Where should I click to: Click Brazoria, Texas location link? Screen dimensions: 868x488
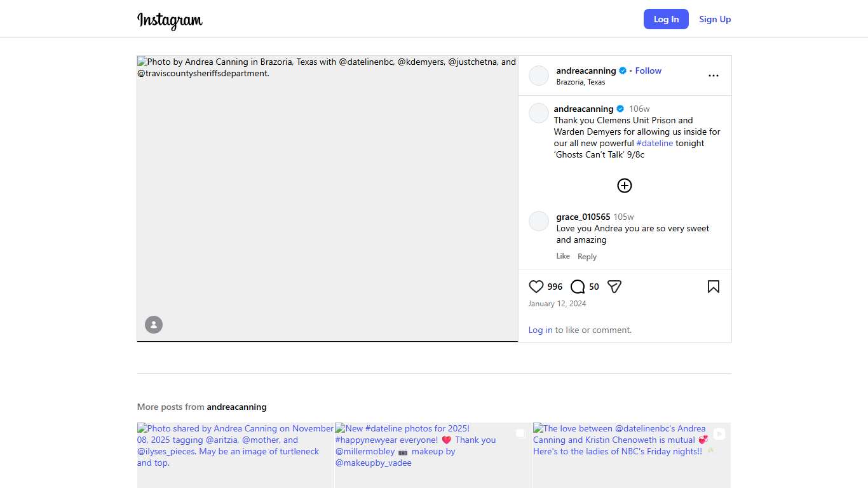580,82
